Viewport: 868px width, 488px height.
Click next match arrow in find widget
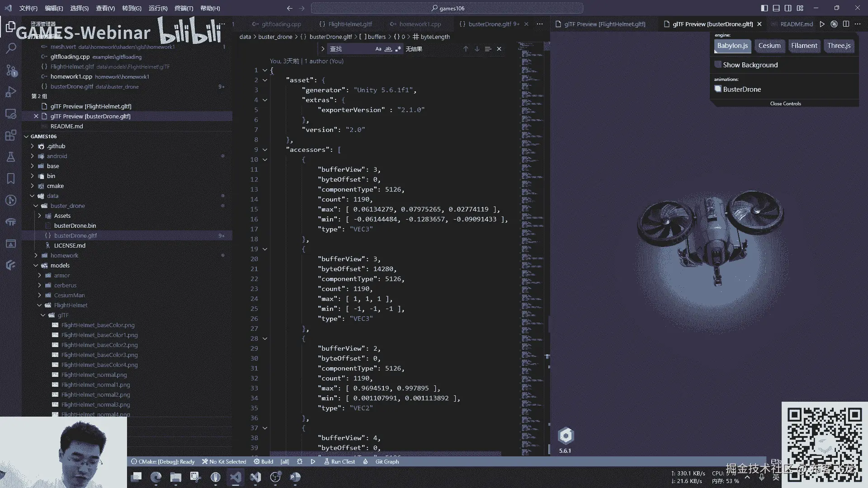(x=477, y=49)
